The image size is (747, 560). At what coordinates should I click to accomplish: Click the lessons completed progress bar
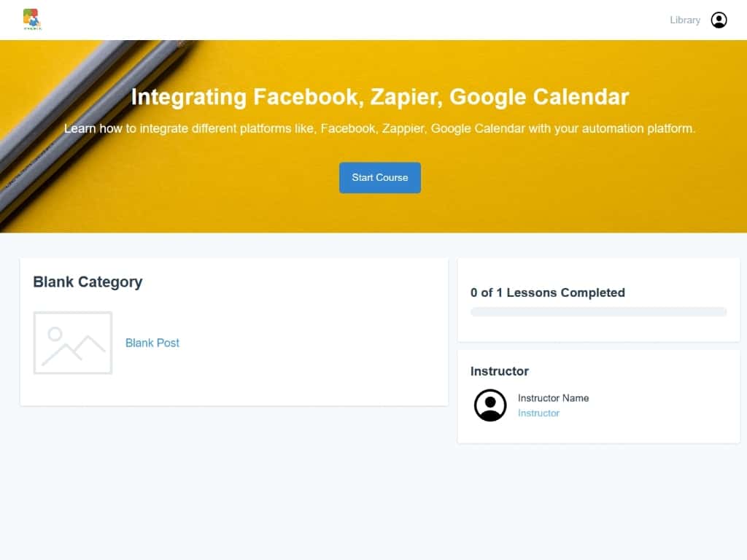[598, 312]
